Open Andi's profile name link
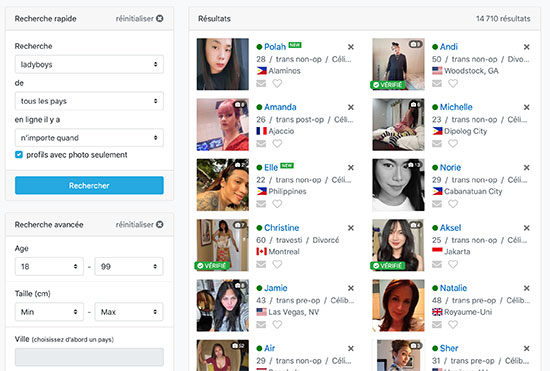The width and height of the screenshot is (550, 371). pyautogui.click(x=449, y=47)
